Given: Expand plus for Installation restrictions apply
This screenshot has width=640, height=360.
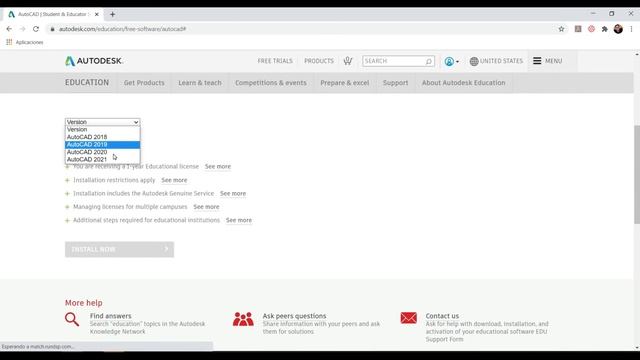Looking at the screenshot, I should coord(67,180).
